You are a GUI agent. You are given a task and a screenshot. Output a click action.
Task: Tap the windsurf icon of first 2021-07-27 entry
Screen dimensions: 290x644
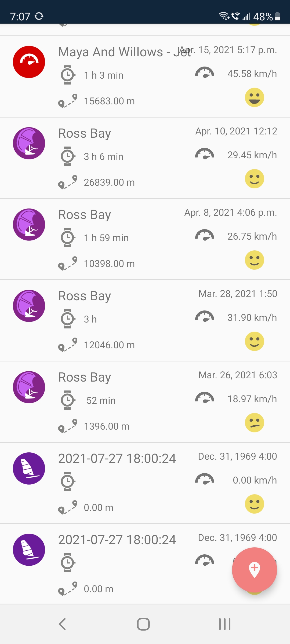tap(29, 469)
